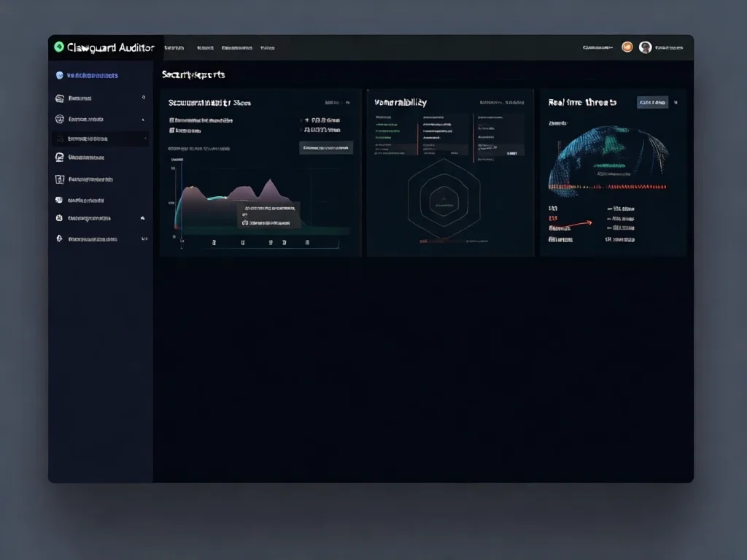The width and height of the screenshot is (747, 560).
Task: Open the user profile avatar in top bar
Action: pyautogui.click(x=645, y=47)
